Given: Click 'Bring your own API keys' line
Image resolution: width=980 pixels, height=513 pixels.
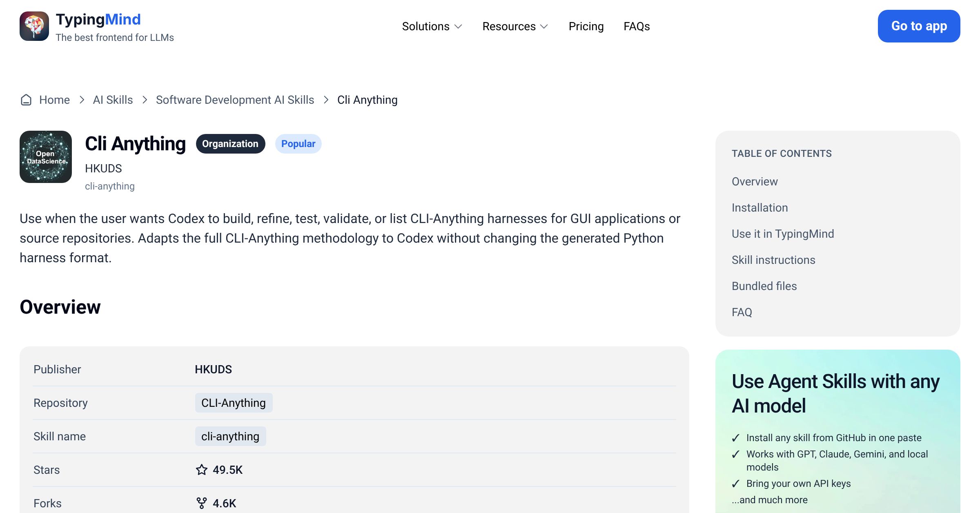Looking at the screenshot, I should pyautogui.click(x=798, y=484).
